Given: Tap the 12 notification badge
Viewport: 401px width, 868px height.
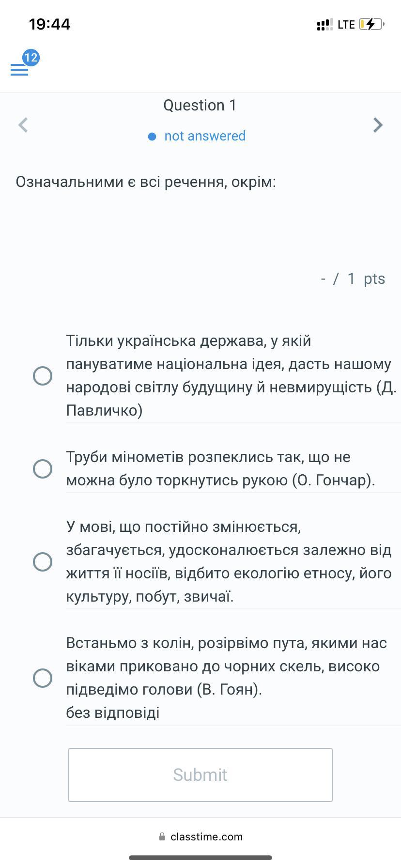Looking at the screenshot, I should click(31, 58).
